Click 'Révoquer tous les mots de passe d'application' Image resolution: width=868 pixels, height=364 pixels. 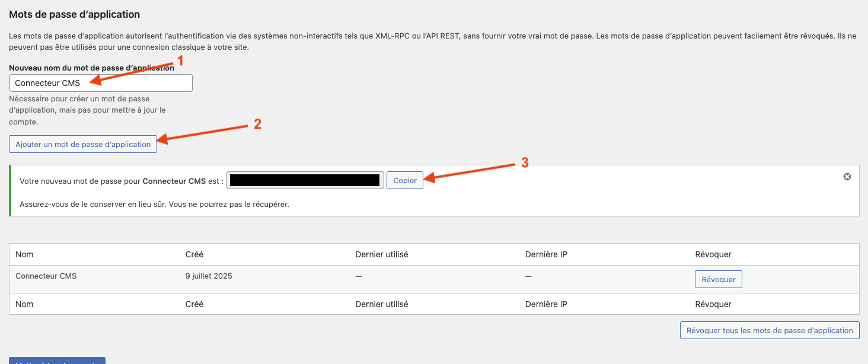point(769,330)
